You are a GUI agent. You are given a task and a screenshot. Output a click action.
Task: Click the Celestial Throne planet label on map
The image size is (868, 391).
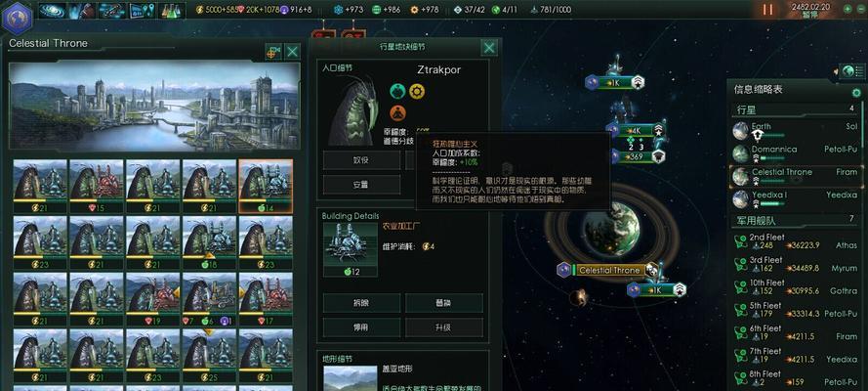click(x=609, y=270)
